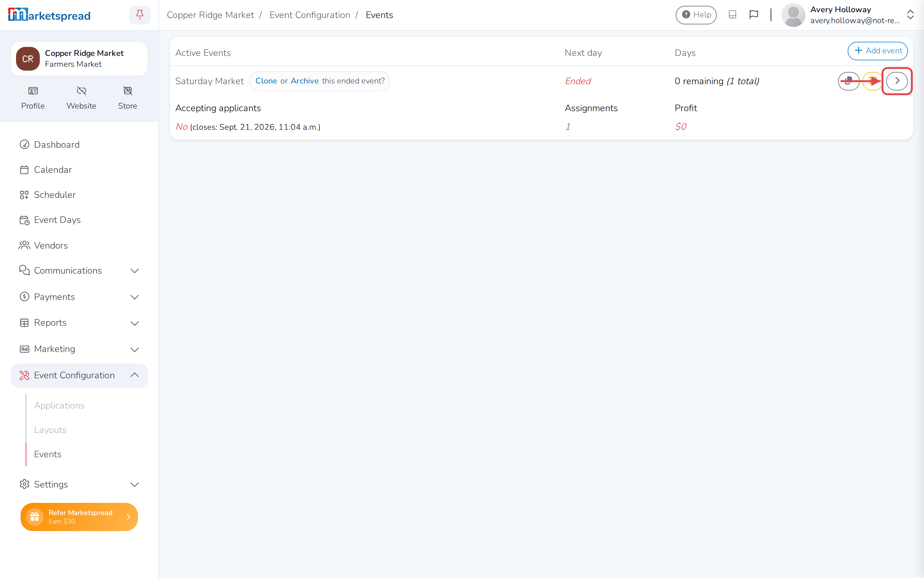Click the pin sidebar icon
The image size is (924, 578).
(140, 15)
